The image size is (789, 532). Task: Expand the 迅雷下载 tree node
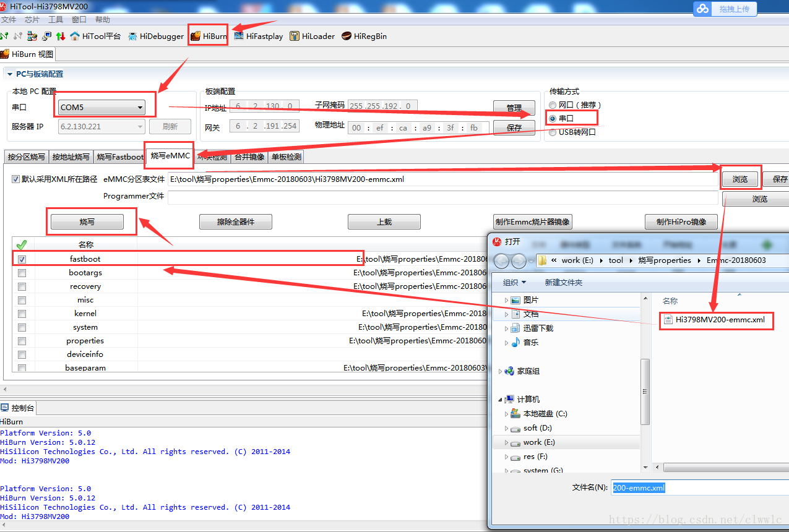[x=506, y=328]
